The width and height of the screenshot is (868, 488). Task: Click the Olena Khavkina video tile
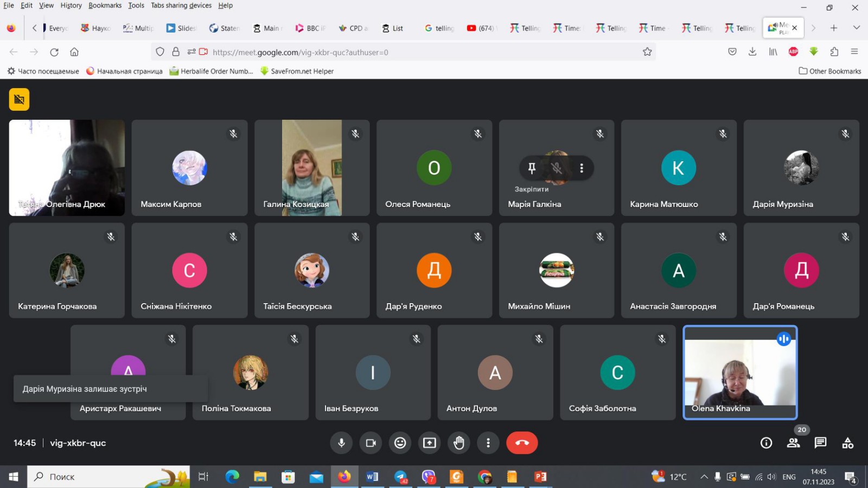tap(739, 372)
